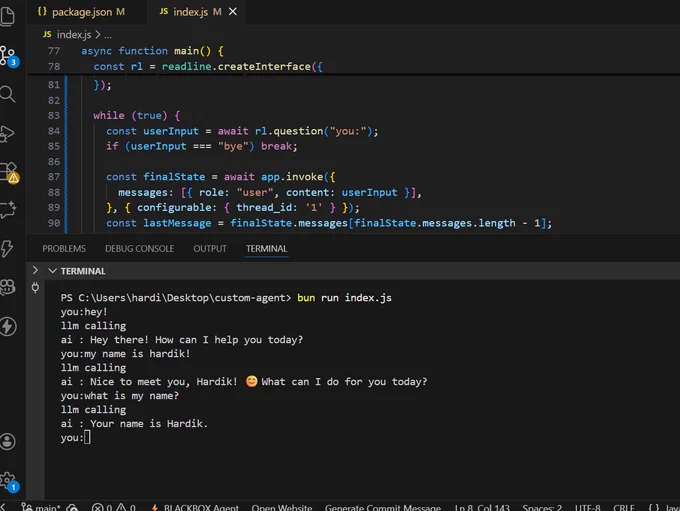
Task: Open Extensions view with warning badge
Action: click(x=9, y=173)
